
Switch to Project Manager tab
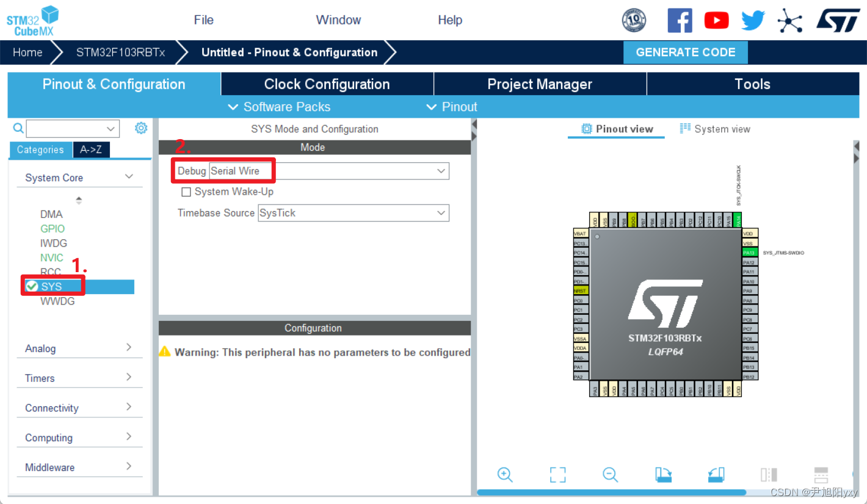(x=540, y=84)
